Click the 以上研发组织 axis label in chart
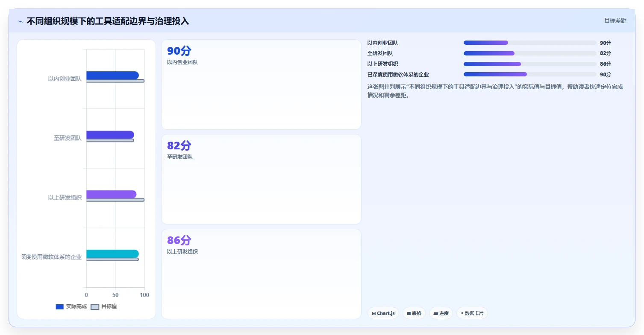The width and height of the screenshot is (644, 335). [65, 198]
